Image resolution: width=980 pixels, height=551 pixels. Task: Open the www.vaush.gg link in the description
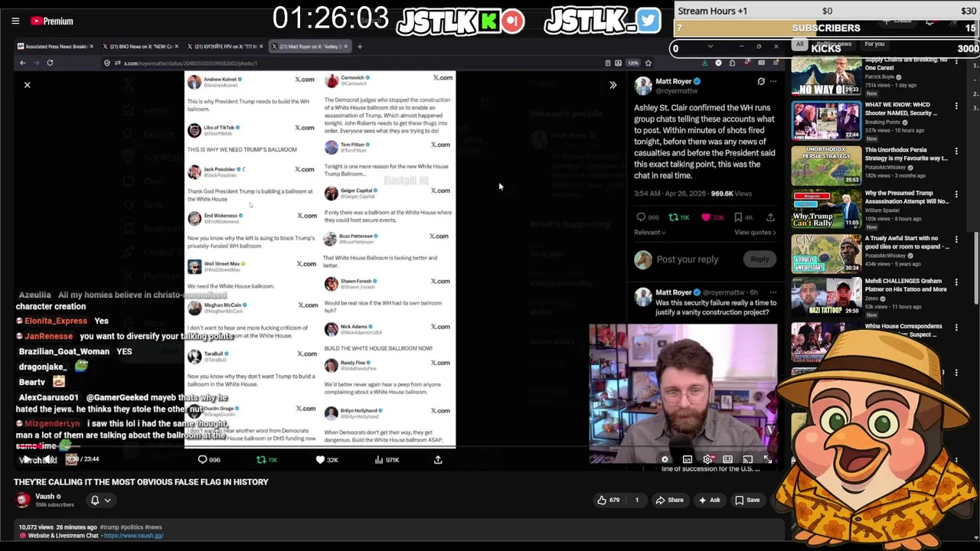click(x=133, y=536)
